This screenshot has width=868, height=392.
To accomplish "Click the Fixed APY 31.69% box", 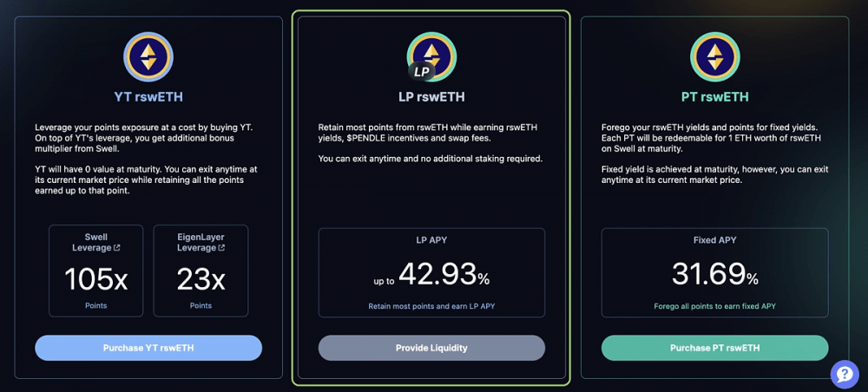I will [x=714, y=272].
